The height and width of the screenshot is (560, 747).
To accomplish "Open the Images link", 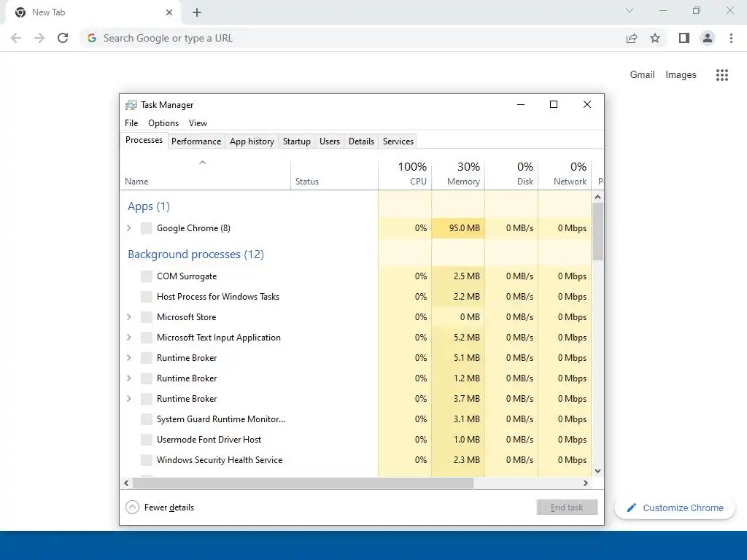I will [681, 75].
